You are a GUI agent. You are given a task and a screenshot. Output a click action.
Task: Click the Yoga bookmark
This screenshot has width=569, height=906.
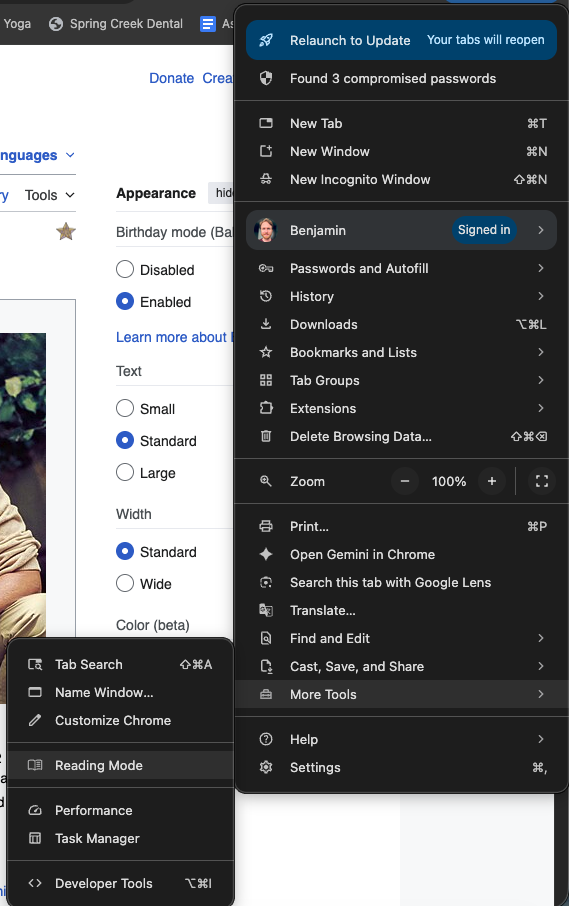[x=17, y=24]
